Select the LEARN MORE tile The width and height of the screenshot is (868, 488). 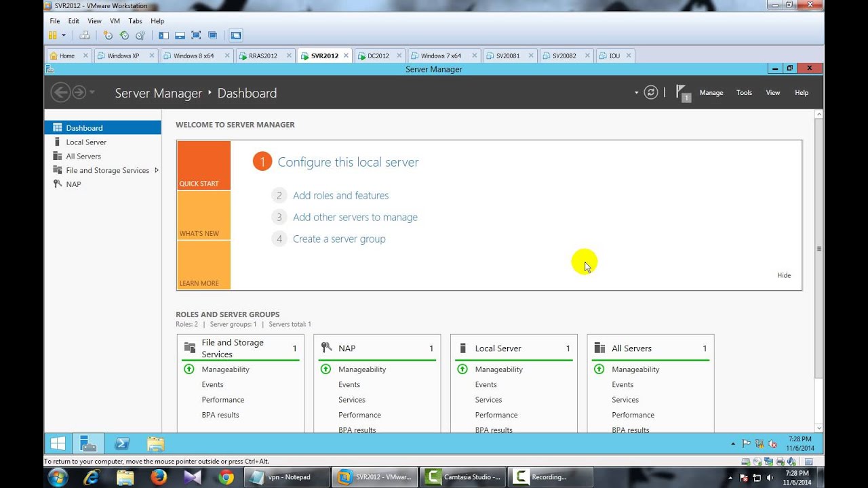coord(203,265)
